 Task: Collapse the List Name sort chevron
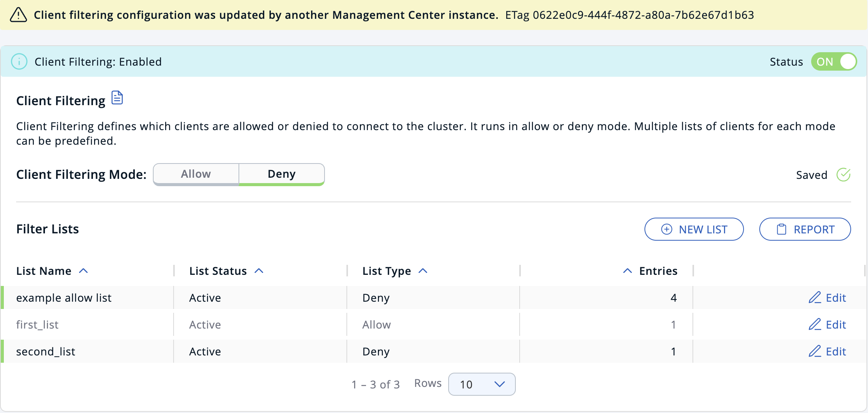click(x=84, y=271)
